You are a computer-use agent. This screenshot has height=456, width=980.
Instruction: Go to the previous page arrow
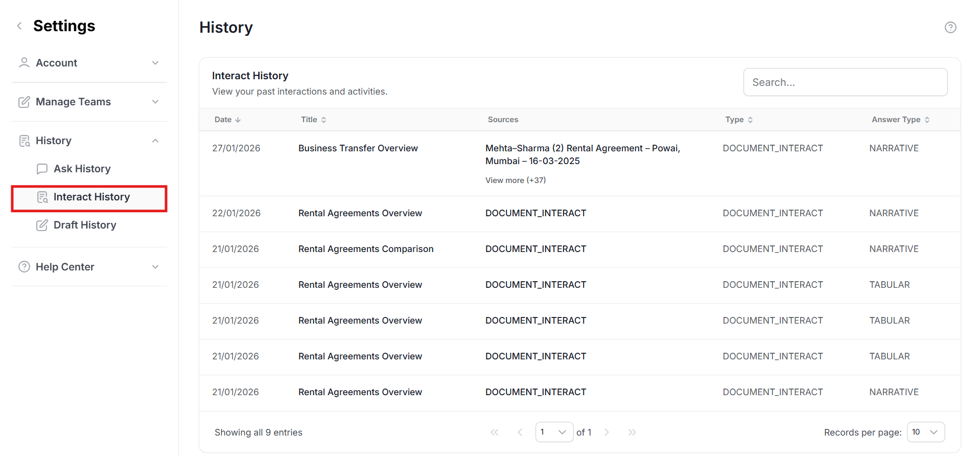tap(520, 432)
